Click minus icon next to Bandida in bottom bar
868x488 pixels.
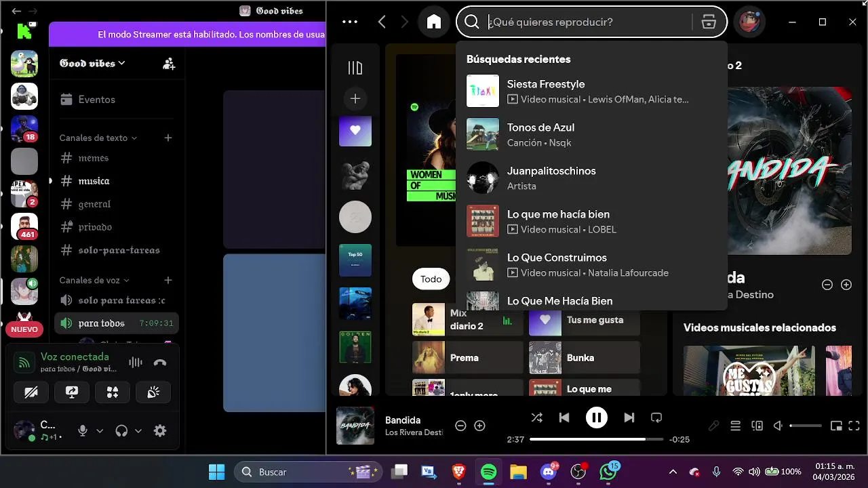coord(460,426)
